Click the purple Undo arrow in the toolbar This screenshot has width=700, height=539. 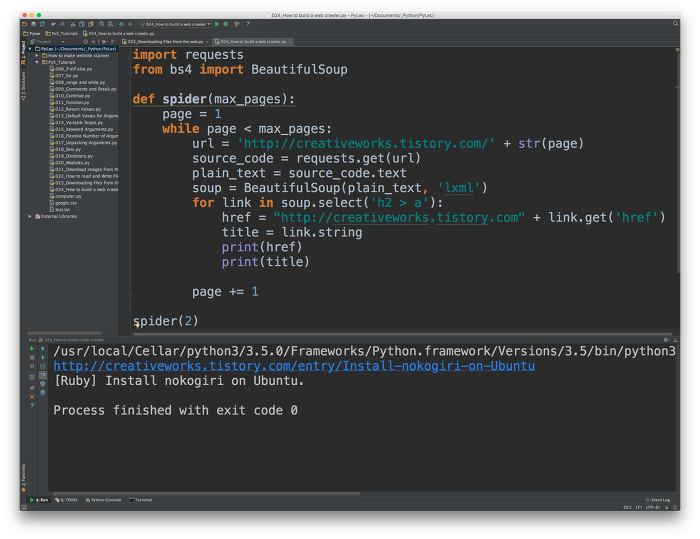click(x=54, y=24)
